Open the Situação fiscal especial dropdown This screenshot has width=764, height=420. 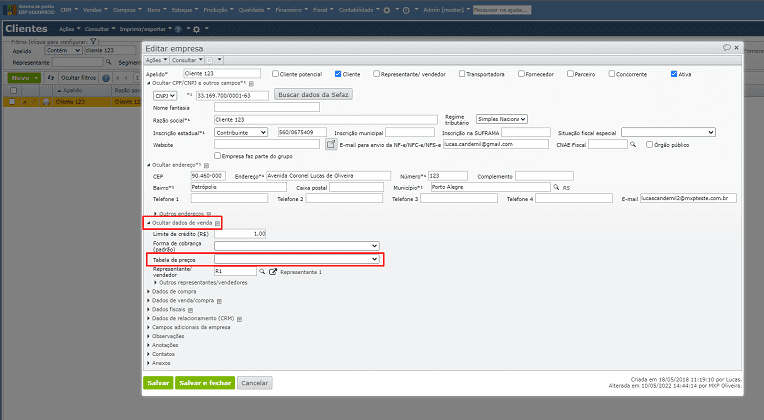pyautogui.click(x=668, y=132)
